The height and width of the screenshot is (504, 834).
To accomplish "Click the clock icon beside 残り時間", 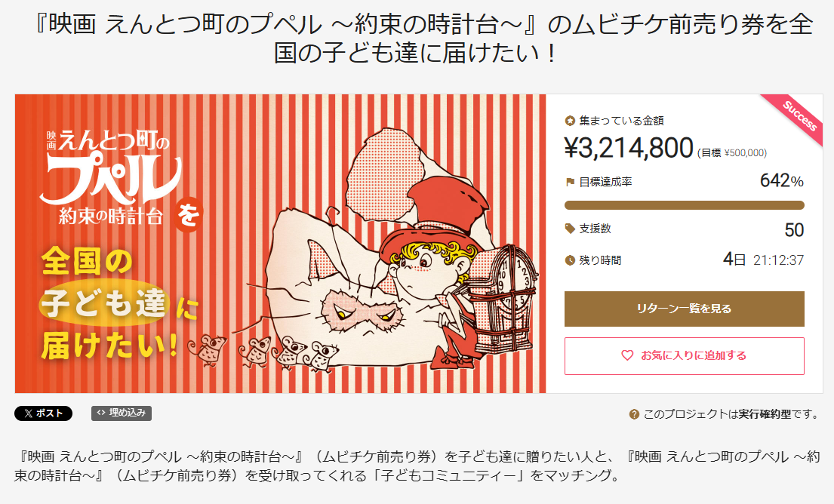I will point(570,260).
